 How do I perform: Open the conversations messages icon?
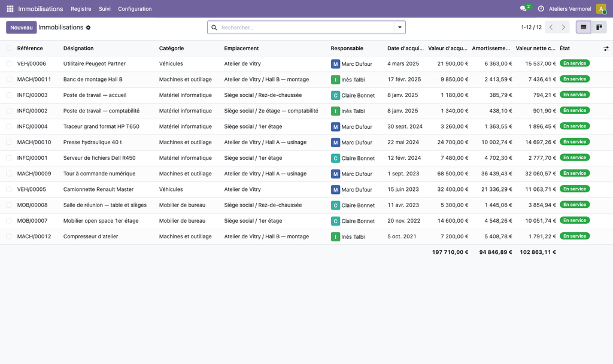click(523, 8)
